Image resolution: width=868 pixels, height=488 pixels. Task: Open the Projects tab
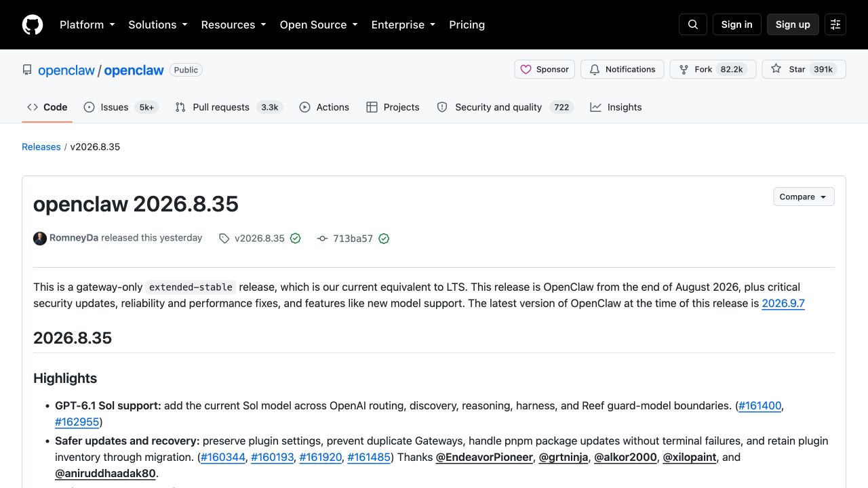coord(393,107)
